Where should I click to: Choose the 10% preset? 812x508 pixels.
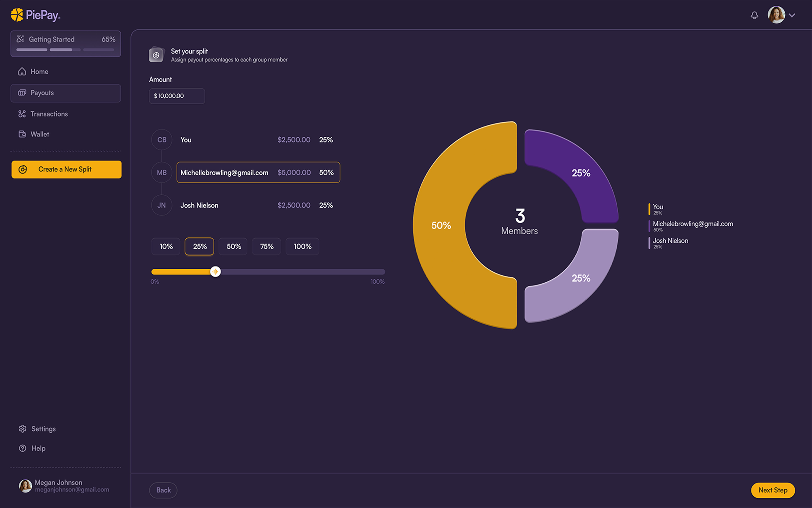coord(166,247)
